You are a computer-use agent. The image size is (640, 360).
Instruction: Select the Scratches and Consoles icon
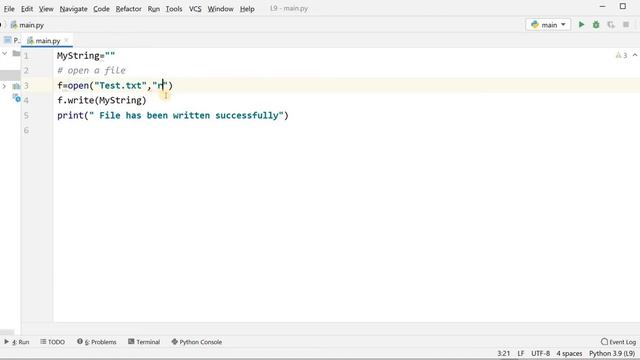16,98
